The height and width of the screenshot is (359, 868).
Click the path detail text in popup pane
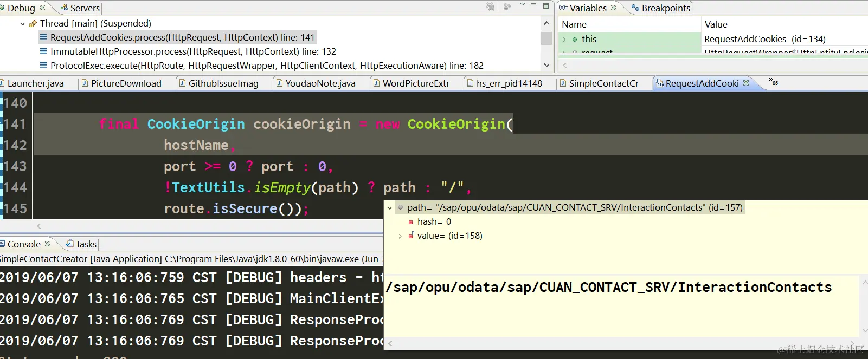(608, 287)
